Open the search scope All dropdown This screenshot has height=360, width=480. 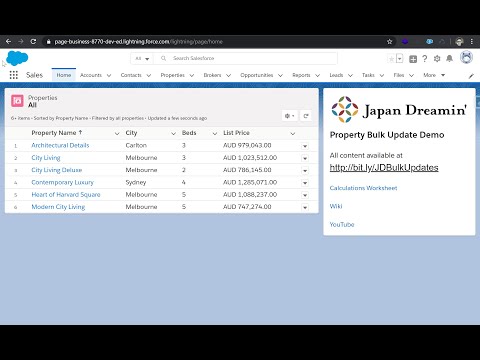142,58
